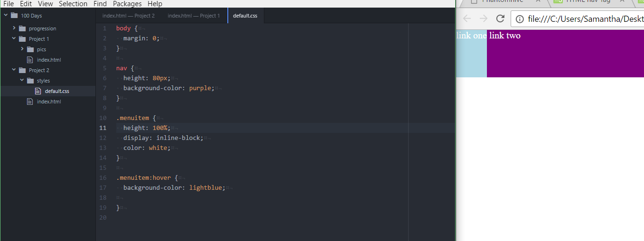Click the progression folder icon
This screenshot has width=644, height=241.
point(22,28)
